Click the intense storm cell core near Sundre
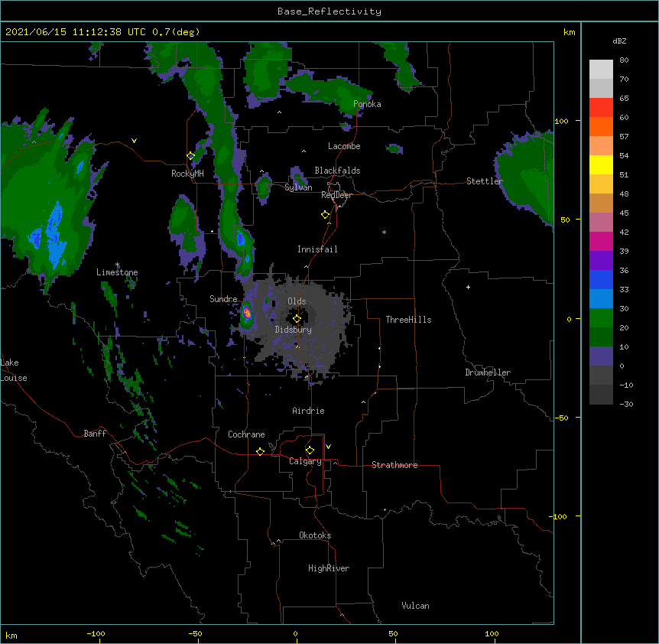Viewport: 659px width, 644px height. (x=248, y=313)
